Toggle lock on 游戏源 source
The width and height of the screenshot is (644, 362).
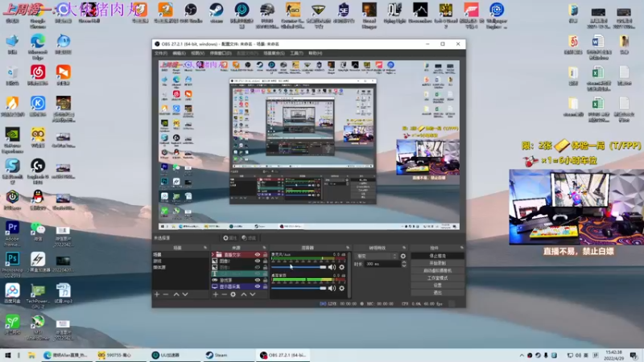coord(265,280)
